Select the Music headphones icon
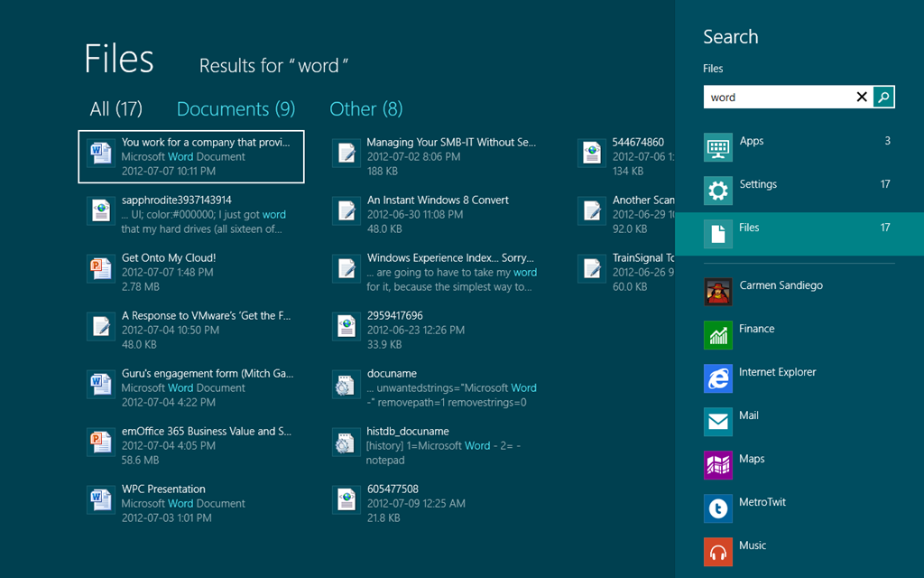 coord(718,552)
